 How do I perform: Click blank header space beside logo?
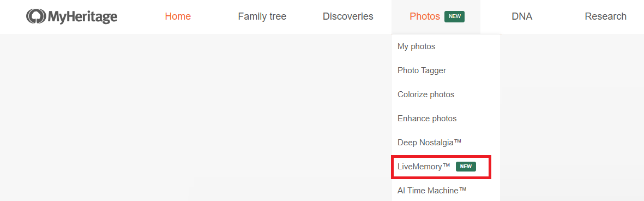[x=140, y=16]
